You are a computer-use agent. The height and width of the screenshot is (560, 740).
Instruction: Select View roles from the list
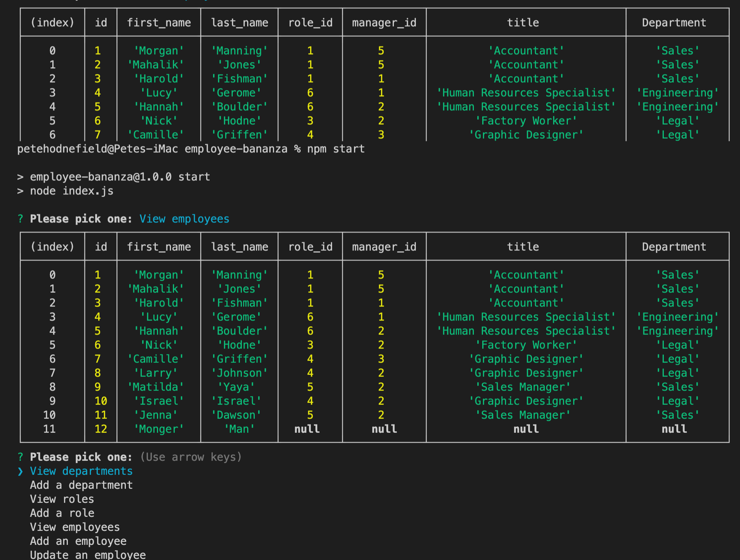click(62, 499)
